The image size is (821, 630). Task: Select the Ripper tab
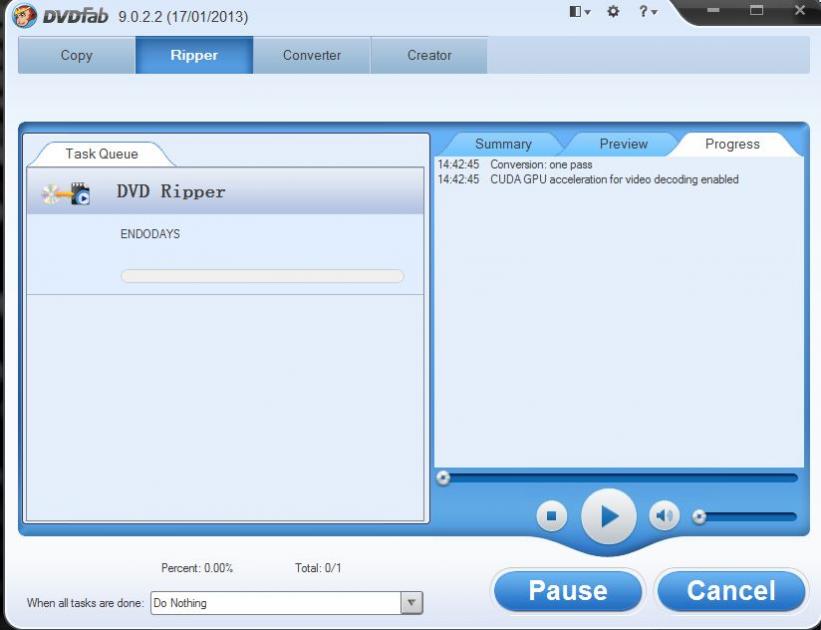click(x=194, y=56)
